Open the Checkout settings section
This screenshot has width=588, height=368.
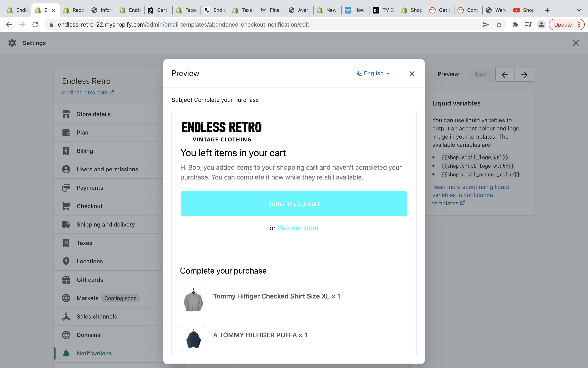click(108, 206)
